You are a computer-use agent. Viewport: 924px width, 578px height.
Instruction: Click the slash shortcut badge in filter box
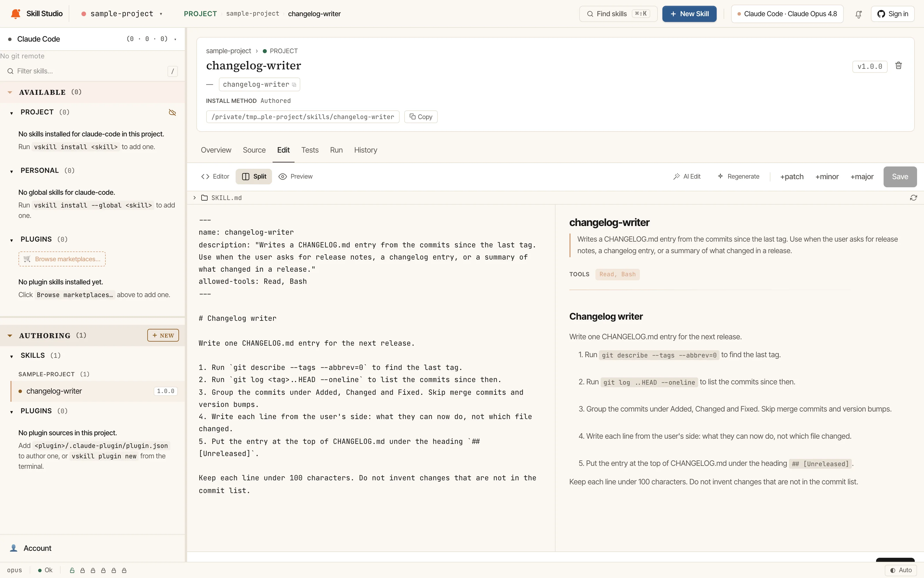pyautogui.click(x=173, y=71)
